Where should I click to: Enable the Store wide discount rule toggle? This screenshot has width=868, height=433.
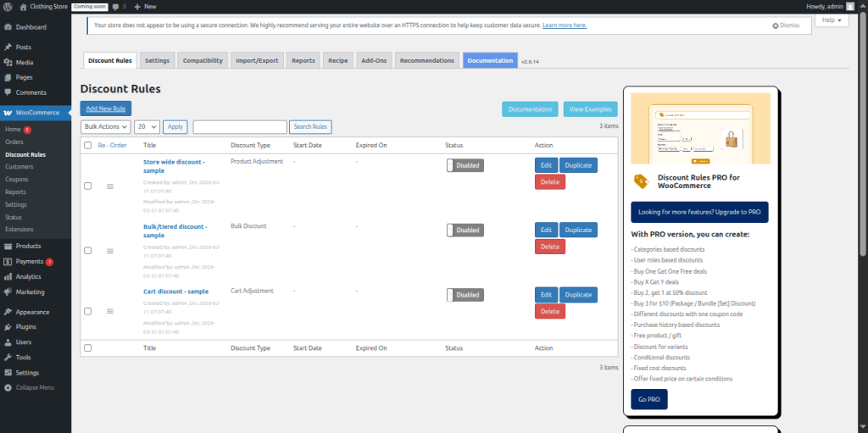point(465,165)
